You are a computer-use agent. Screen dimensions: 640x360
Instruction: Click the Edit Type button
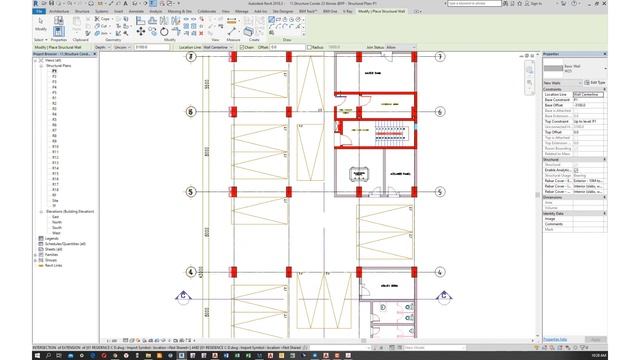point(595,83)
